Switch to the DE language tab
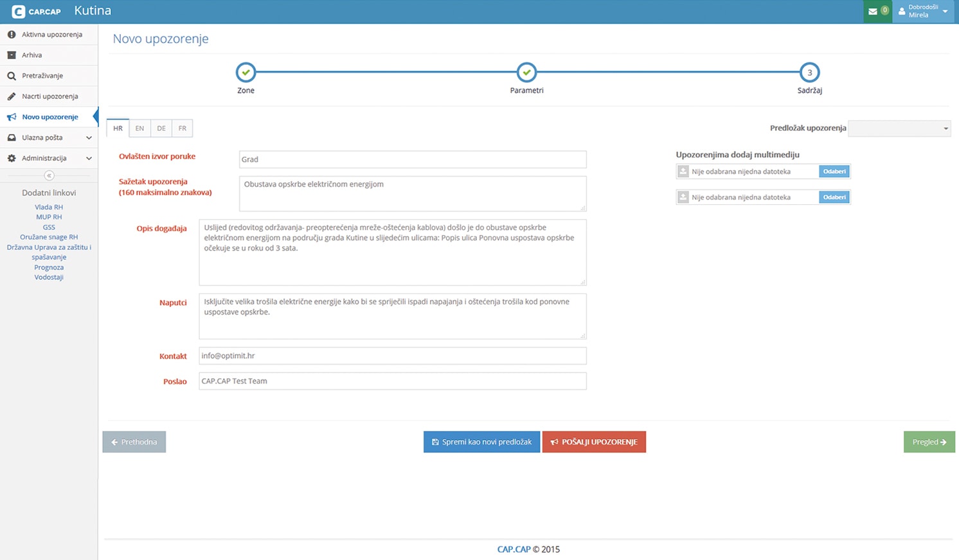 point(161,128)
